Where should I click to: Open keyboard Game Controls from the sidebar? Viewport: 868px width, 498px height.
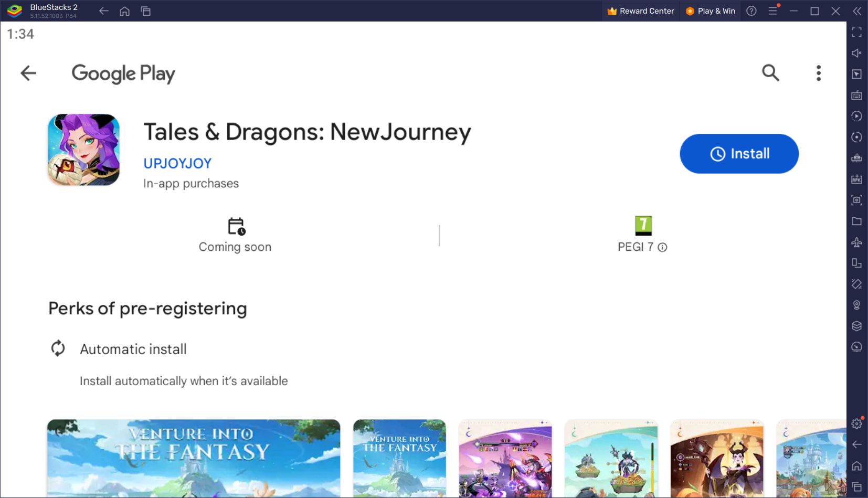pyautogui.click(x=858, y=95)
